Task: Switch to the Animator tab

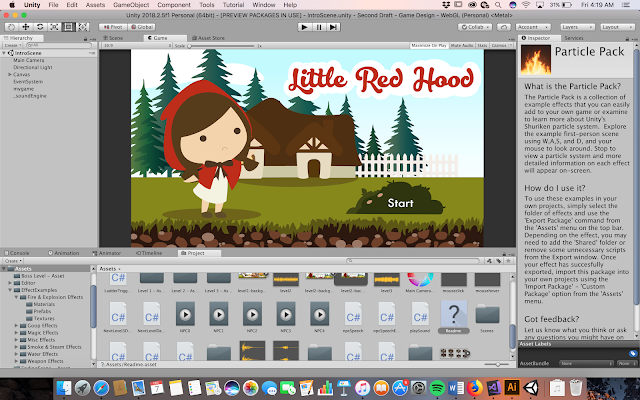Action: pyautogui.click(x=107, y=253)
